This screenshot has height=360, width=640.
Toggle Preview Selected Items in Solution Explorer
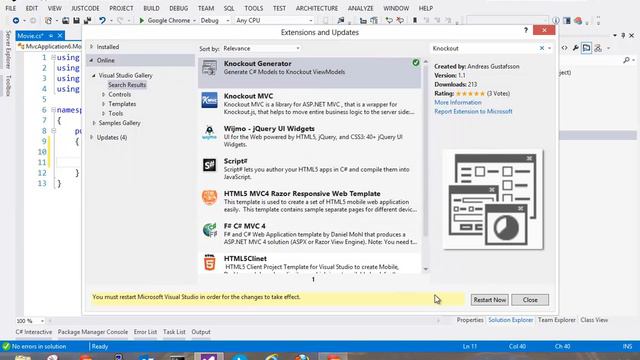click(587, 48)
